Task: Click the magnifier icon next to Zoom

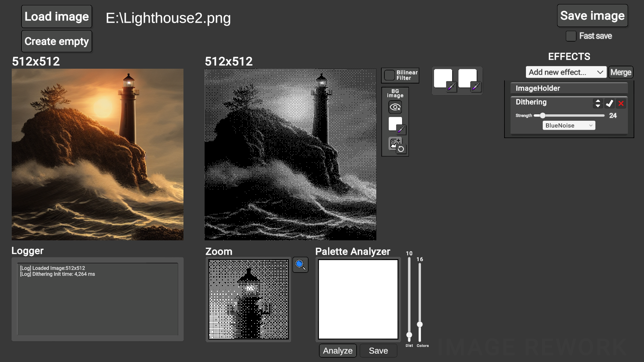Action: click(300, 265)
